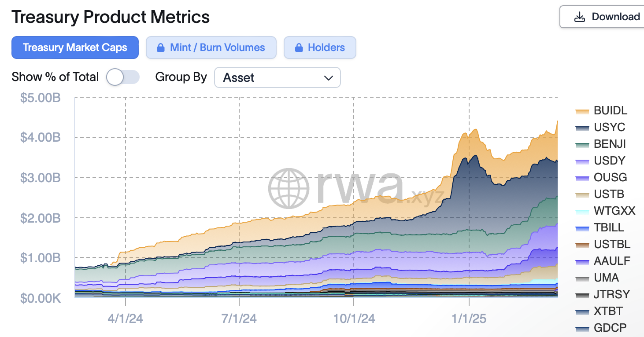
Task: Toggle AAULF series via legend label
Action: 612,261
